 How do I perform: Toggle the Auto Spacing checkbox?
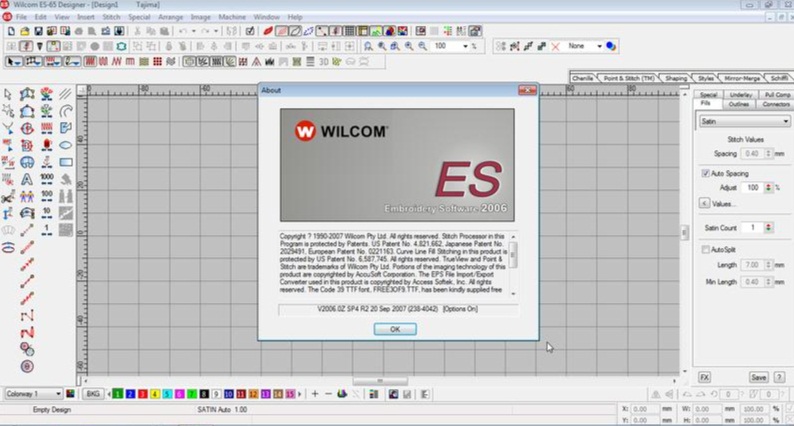pyautogui.click(x=705, y=173)
